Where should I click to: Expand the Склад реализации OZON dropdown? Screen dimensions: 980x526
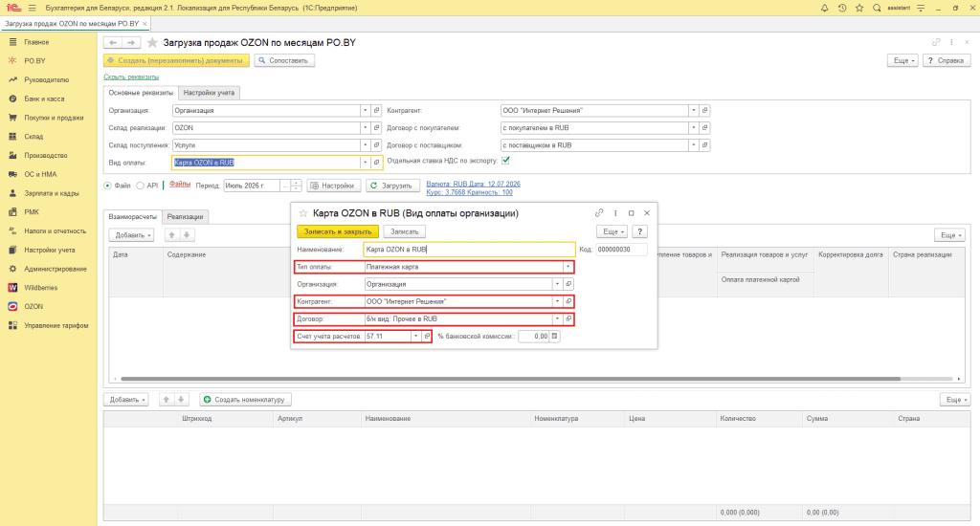pos(365,128)
